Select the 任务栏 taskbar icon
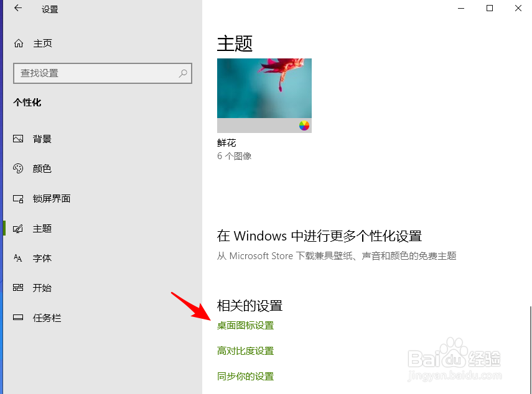 [x=18, y=318]
